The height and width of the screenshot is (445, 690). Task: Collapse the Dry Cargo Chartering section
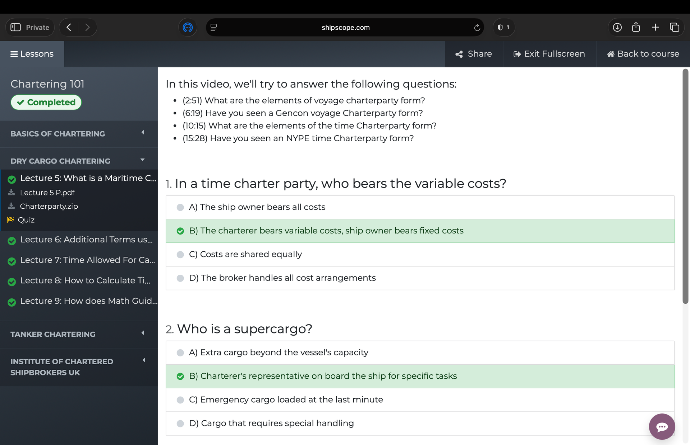click(x=142, y=160)
